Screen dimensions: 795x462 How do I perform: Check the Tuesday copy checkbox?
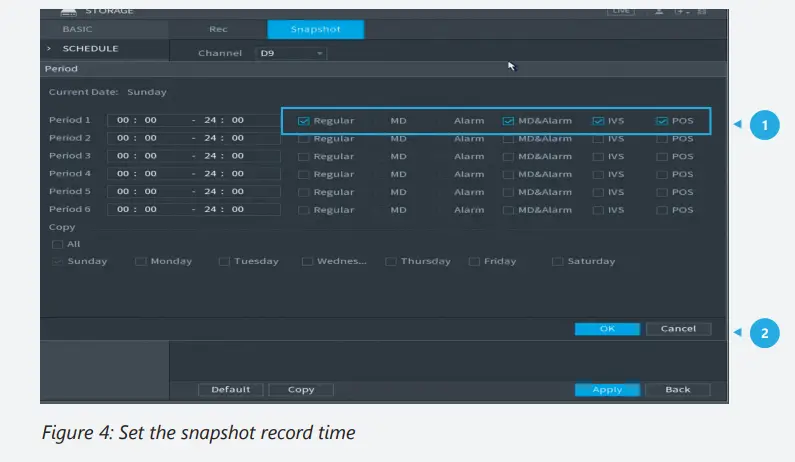(x=224, y=262)
